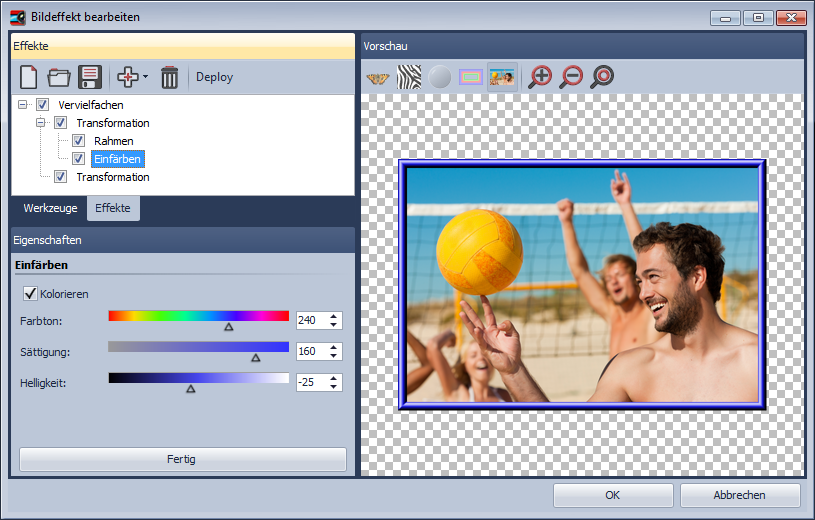Toggle the Rahmen effect checkbox

tap(79, 141)
